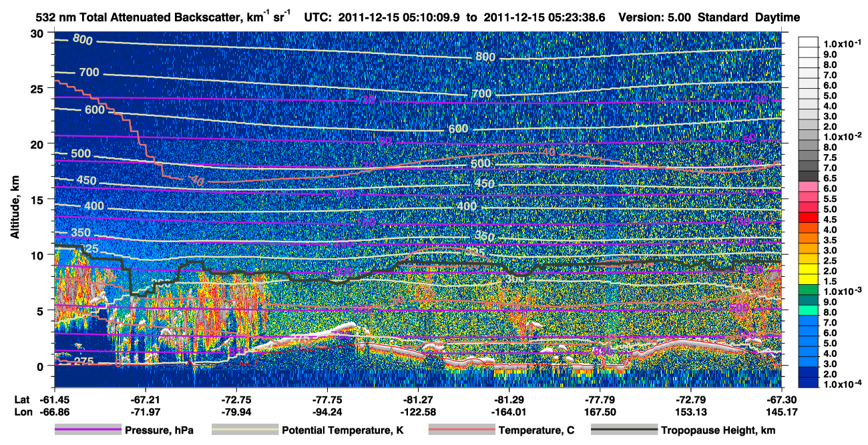Screen dimensions: 868x445
Task: Click the magenta Pressure line legend swatch
Action: pyautogui.click(x=87, y=430)
